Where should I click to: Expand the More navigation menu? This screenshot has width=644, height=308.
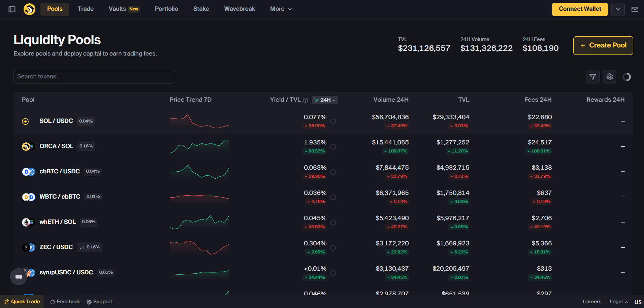(281, 9)
